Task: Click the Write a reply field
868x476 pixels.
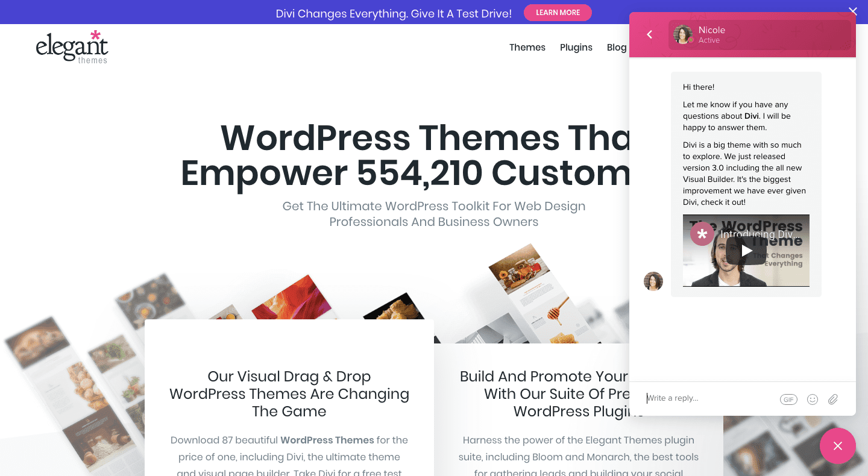Action: point(710,398)
